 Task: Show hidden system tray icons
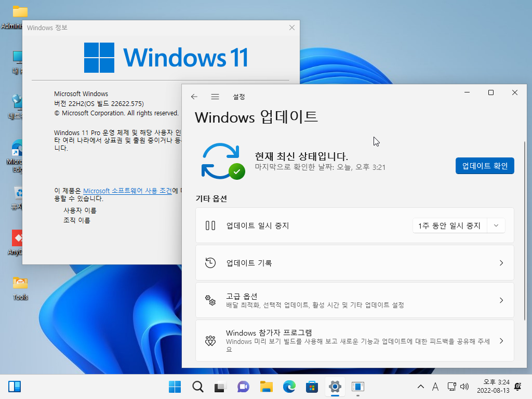[x=421, y=387]
